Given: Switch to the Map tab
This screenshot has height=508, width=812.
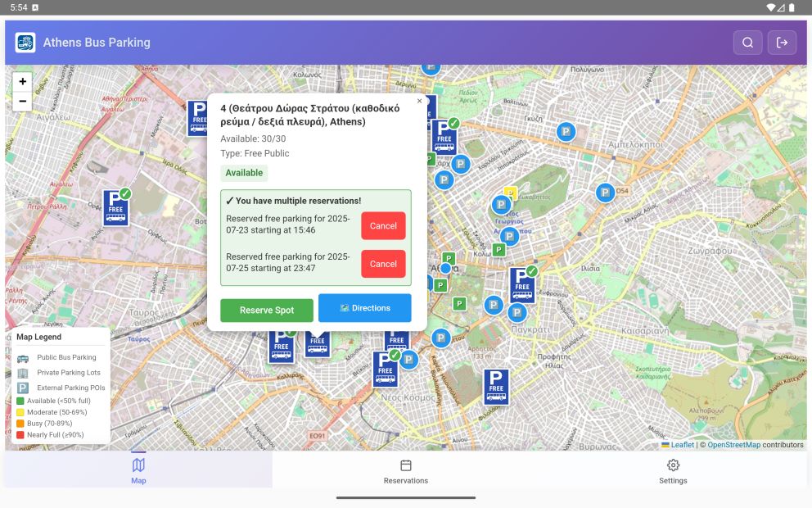Looking at the screenshot, I should click(138, 470).
